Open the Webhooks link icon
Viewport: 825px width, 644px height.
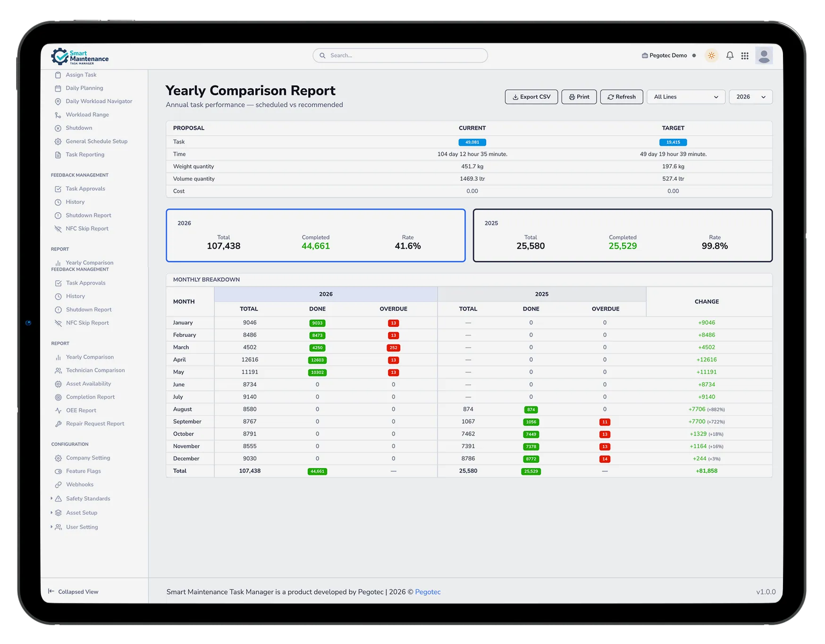click(59, 485)
